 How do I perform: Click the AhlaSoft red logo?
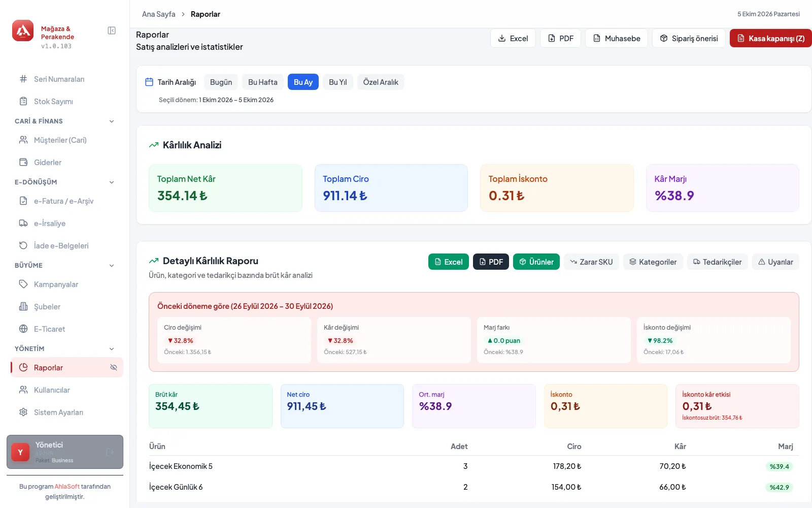pos(23,30)
